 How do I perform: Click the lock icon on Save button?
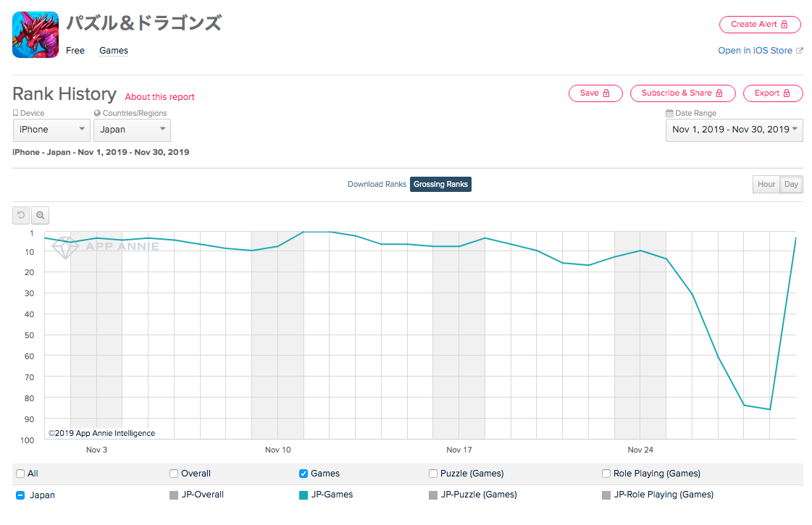[606, 93]
